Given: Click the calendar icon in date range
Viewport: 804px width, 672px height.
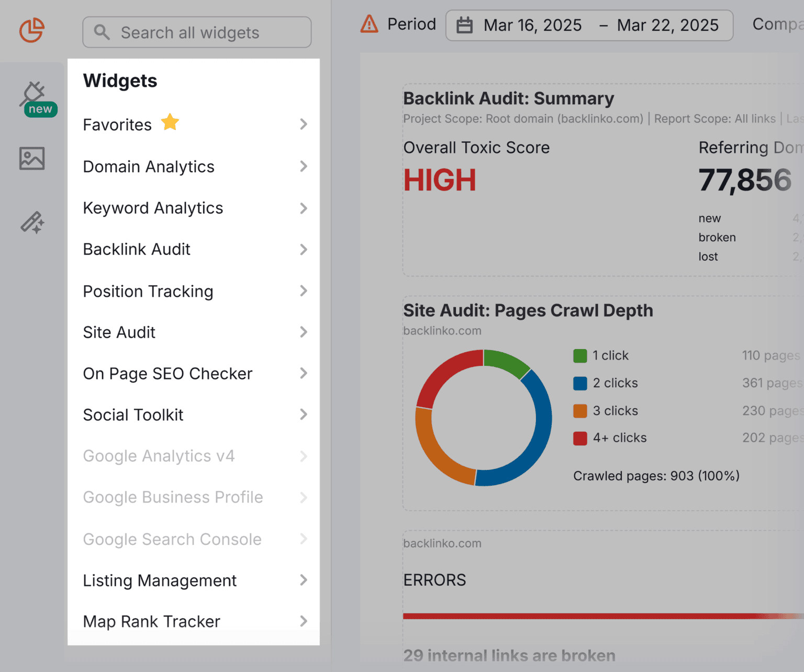Looking at the screenshot, I should (464, 25).
